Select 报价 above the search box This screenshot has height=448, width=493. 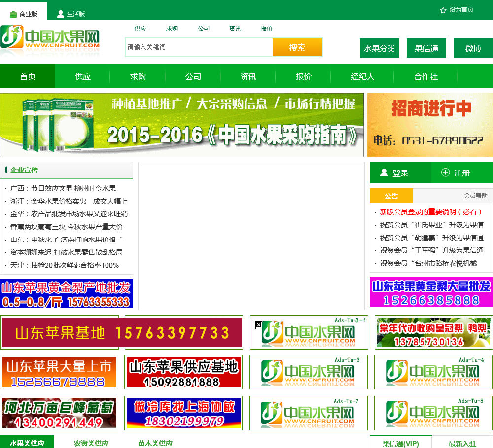266,28
